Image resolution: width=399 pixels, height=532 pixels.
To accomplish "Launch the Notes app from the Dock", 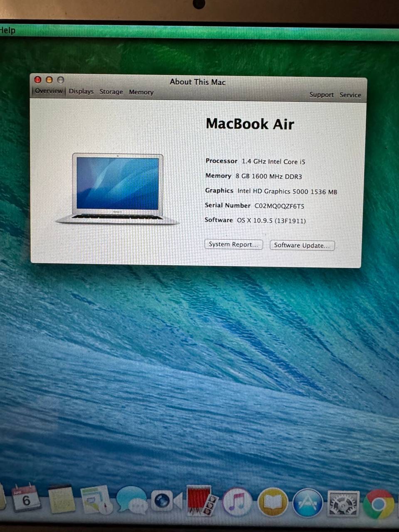I will (x=62, y=500).
